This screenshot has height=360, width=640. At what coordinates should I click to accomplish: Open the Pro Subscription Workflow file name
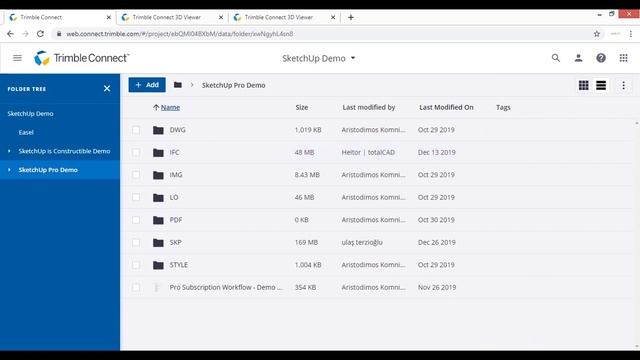[x=226, y=287]
